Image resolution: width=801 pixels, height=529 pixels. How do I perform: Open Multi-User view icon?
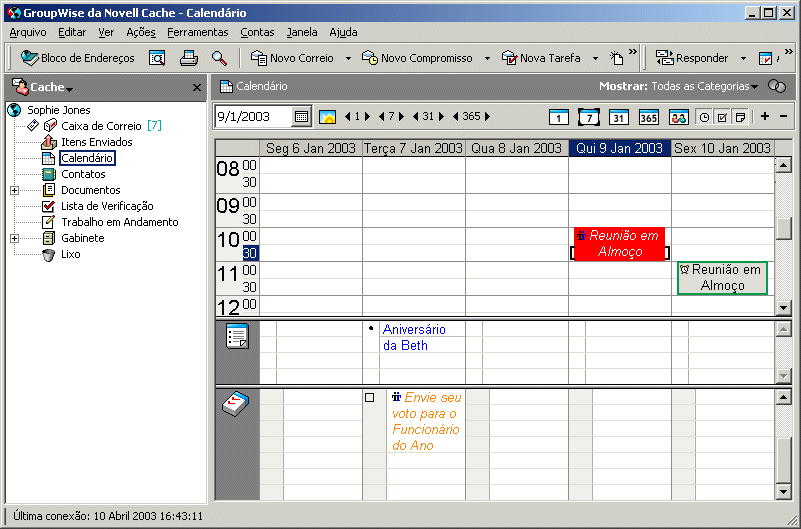(679, 117)
